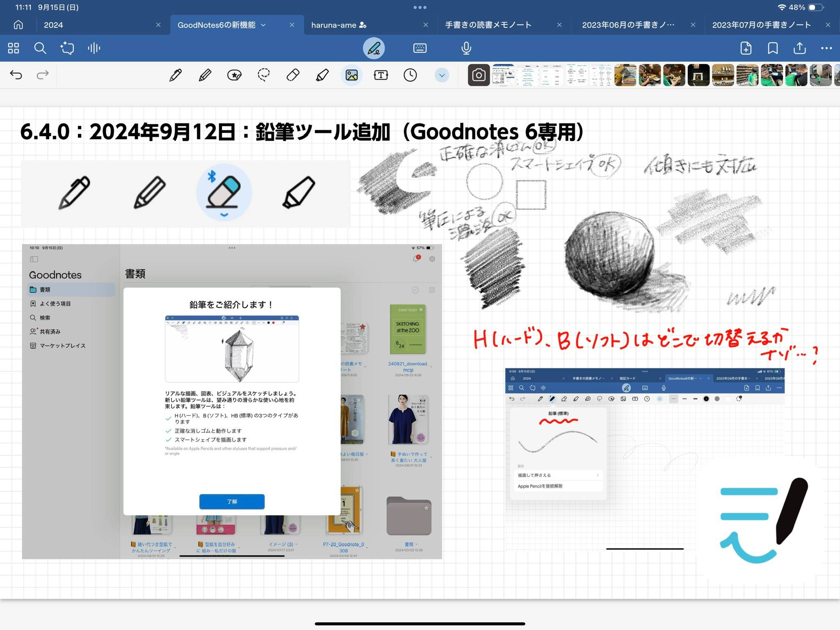Close the GoodNotes6の新機能 tab
Screen dimensions: 840x630
(292, 25)
